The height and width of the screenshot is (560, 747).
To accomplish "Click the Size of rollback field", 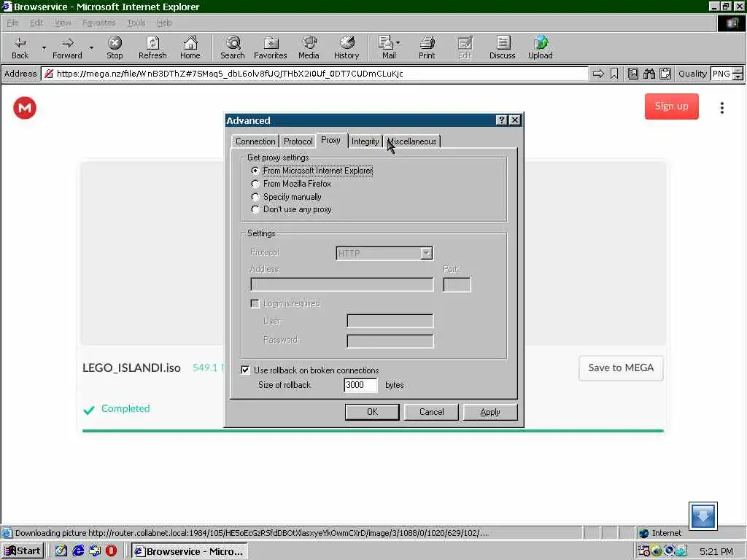I will point(360,385).
